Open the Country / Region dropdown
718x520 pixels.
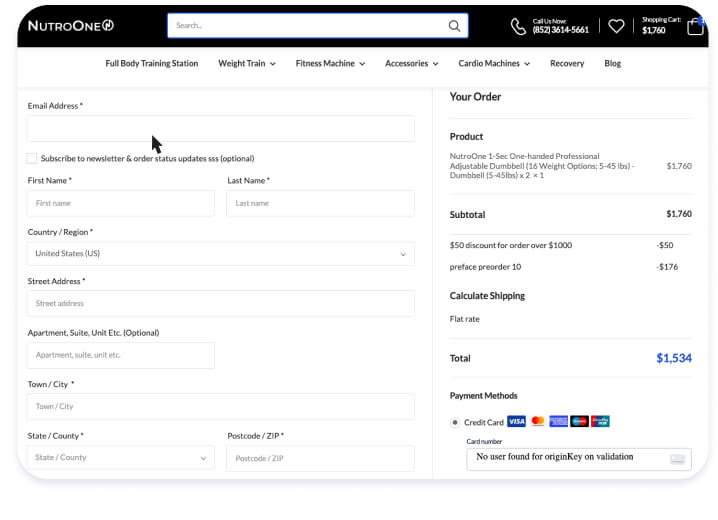[x=220, y=254]
